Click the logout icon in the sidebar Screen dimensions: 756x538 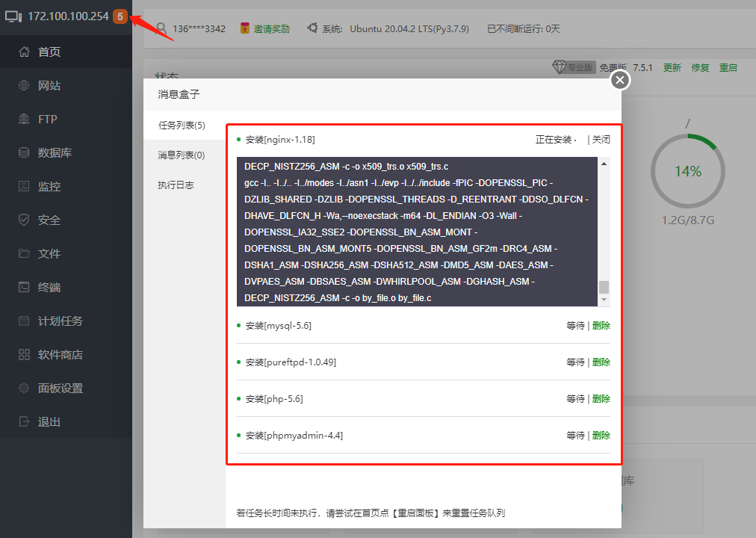click(24, 422)
